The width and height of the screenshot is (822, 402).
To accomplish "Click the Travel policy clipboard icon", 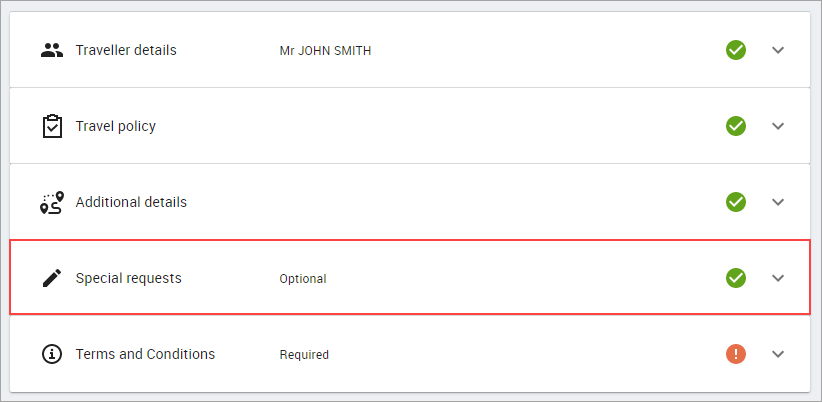I will coord(52,126).
